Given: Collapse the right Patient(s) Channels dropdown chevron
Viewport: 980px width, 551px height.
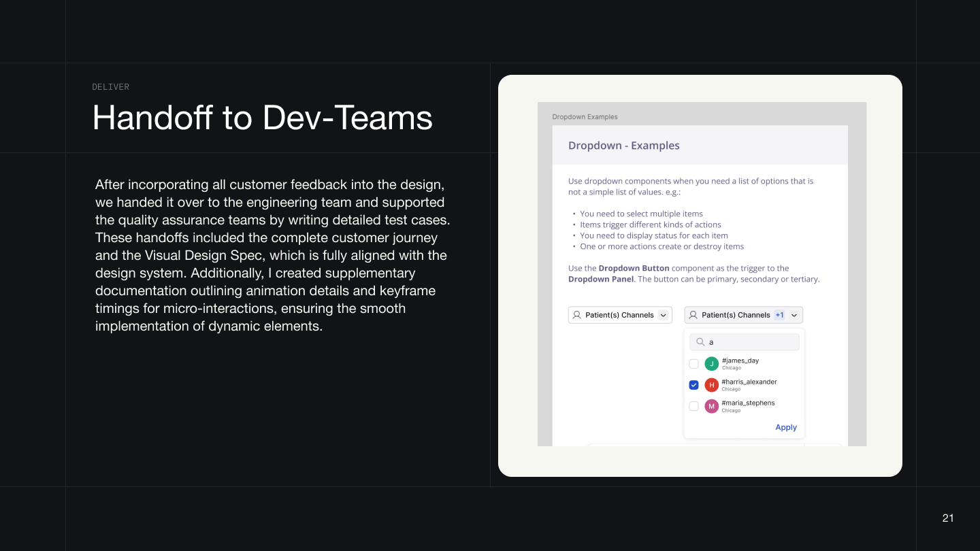Looking at the screenshot, I should click(794, 315).
